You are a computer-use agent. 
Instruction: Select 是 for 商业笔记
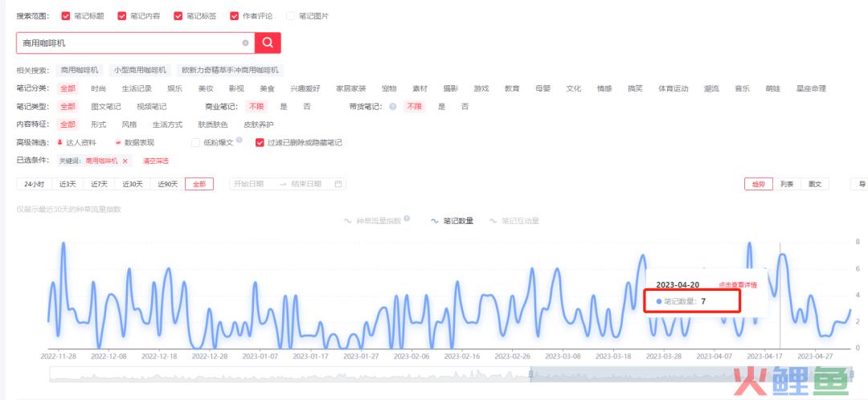pos(284,107)
